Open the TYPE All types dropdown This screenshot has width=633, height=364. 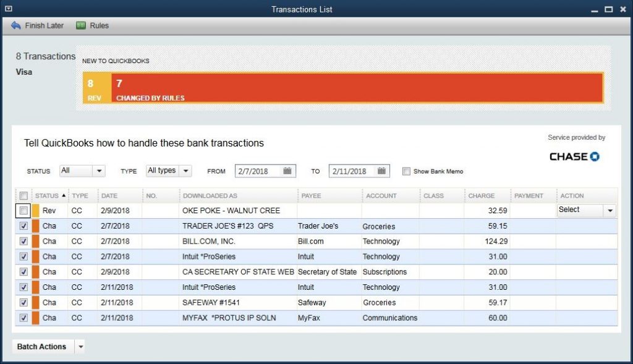pyautogui.click(x=169, y=171)
